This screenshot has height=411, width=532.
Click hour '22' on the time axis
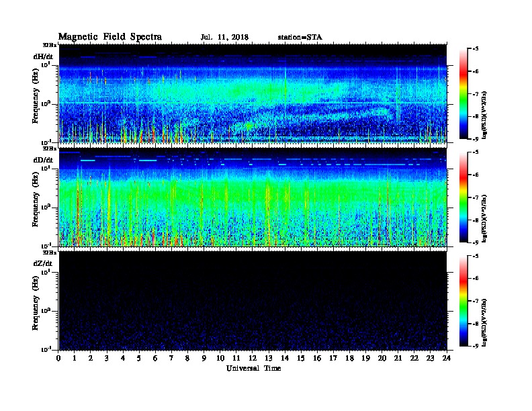tap(414, 359)
